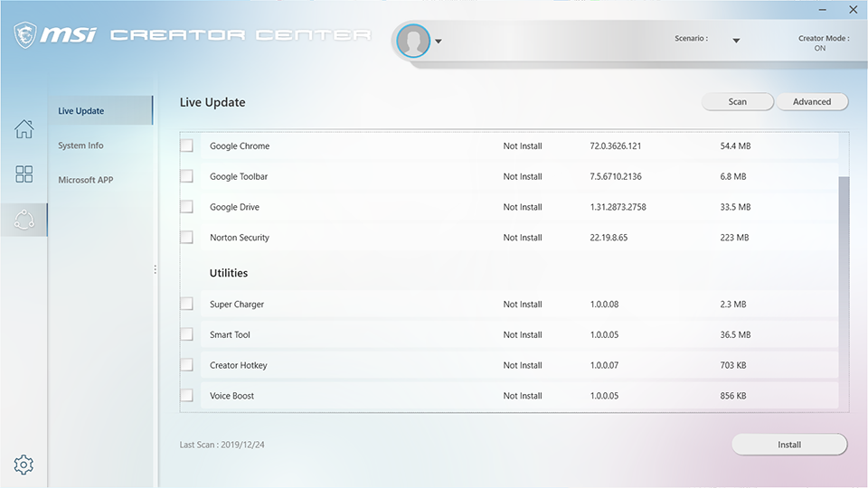Expand the user account dropdown arrow
868x488 pixels.
438,41
